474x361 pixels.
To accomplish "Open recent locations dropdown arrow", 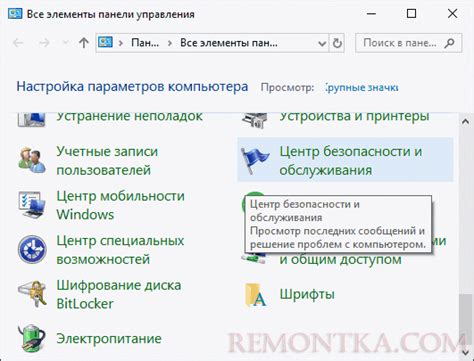I will [x=65, y=43].
